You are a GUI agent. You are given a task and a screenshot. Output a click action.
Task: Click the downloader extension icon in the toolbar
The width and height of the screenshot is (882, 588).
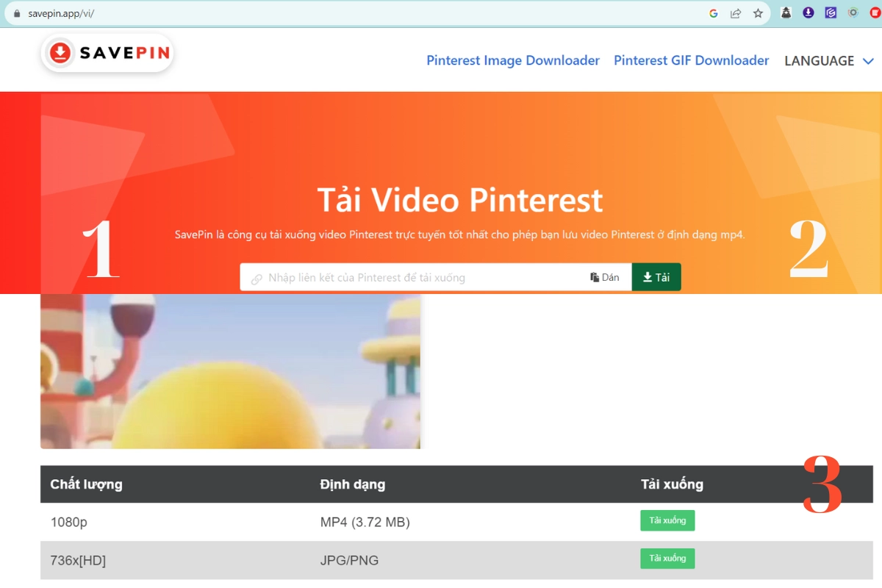tap(808, 12)
